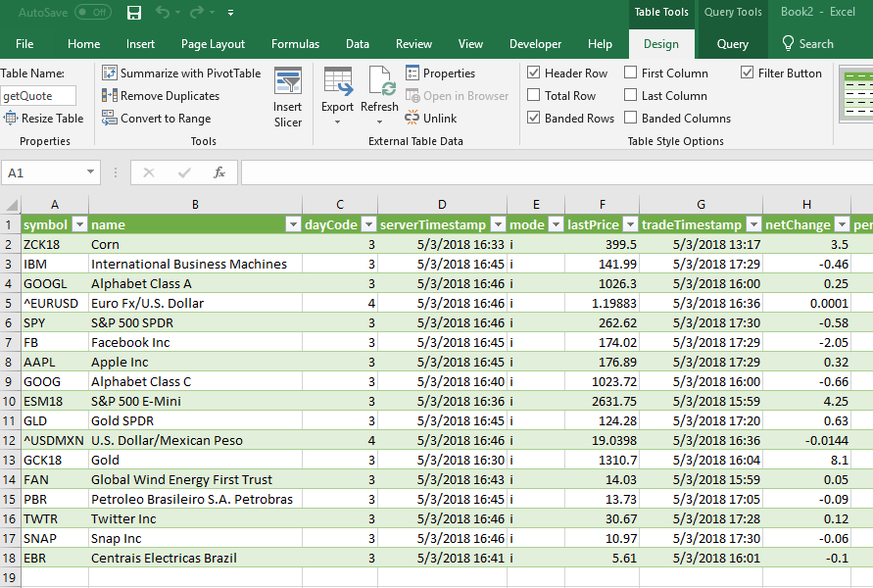Click the Insert Function fx icon
This screenshot has width=873, height=588.
tap(219, 172)
